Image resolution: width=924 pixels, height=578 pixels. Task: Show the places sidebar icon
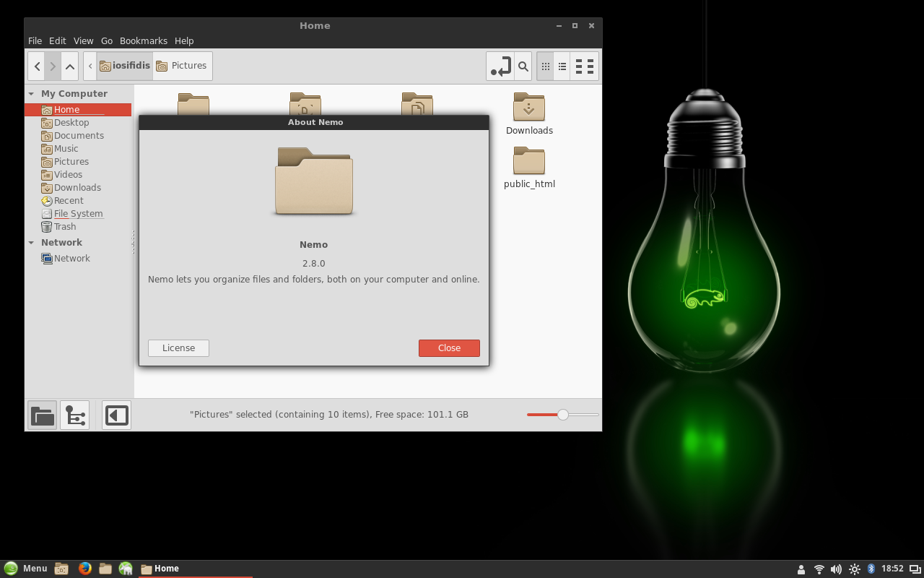click(x=43, y=415)
